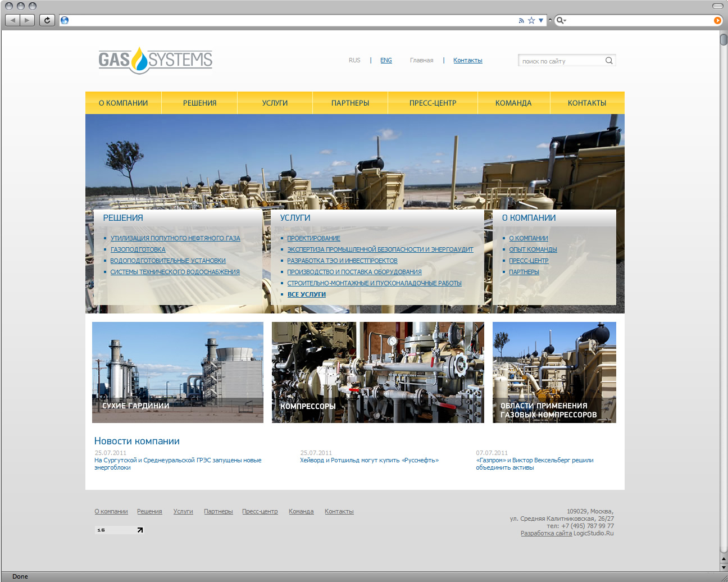
Task: Click the РЕШЕНИЯ panel heading
Action: [x=123, y=218]
